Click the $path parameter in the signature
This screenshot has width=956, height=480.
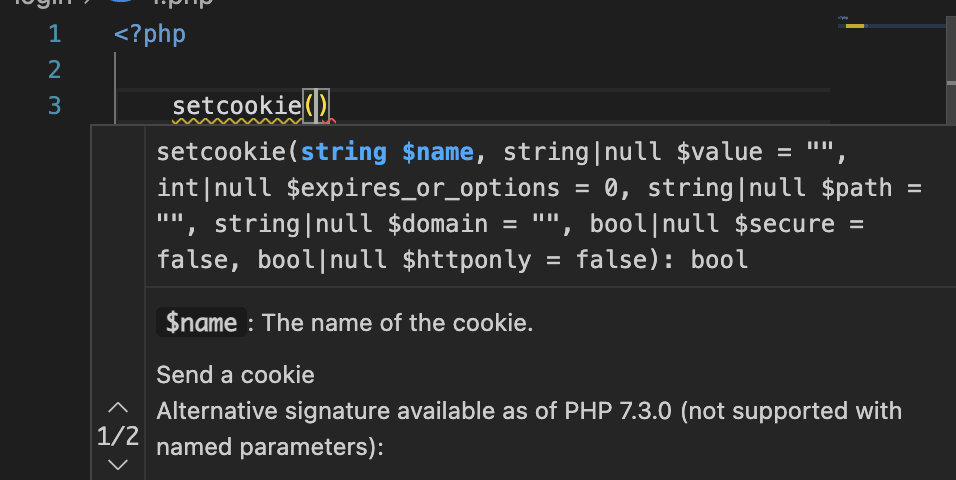point(869,189)
